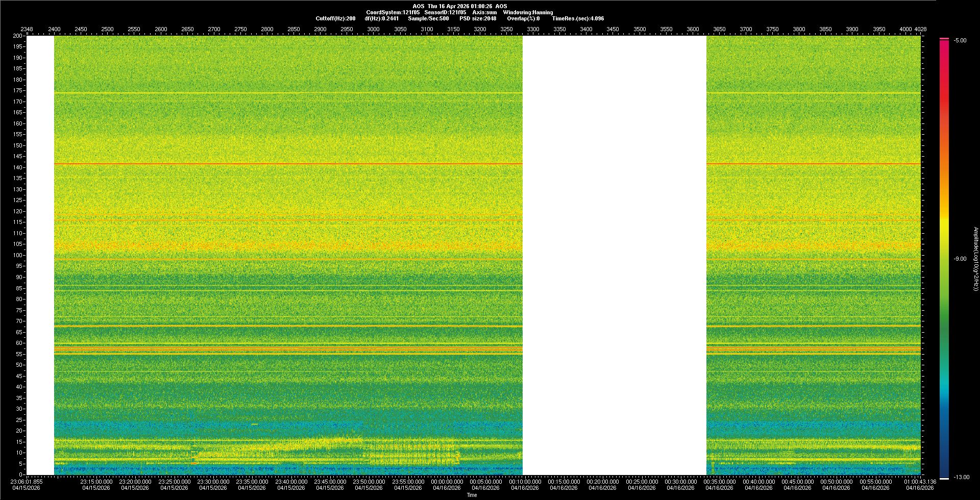Click the -5.00 colorbar maximum label

(x=960, y=41)
